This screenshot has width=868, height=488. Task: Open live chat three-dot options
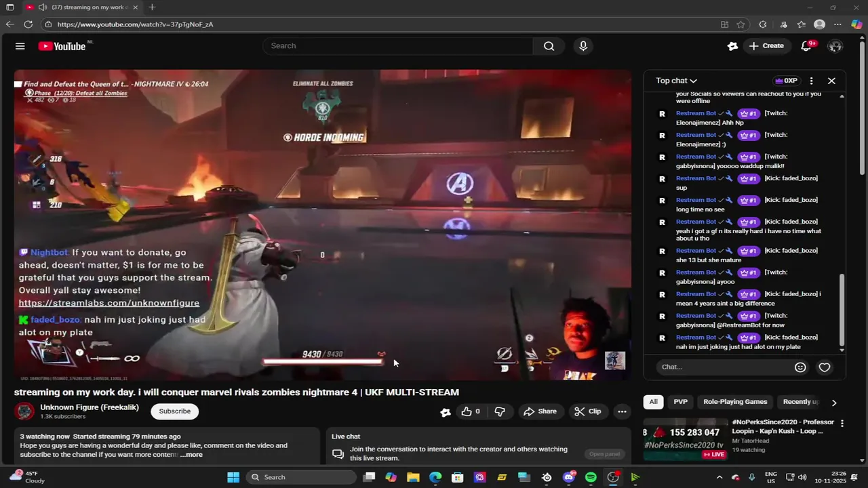pyautogui.click(x=811, y=81)
